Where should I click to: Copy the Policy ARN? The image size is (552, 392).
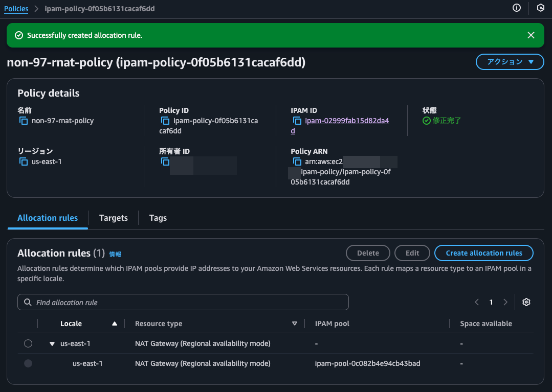[297, 162]
